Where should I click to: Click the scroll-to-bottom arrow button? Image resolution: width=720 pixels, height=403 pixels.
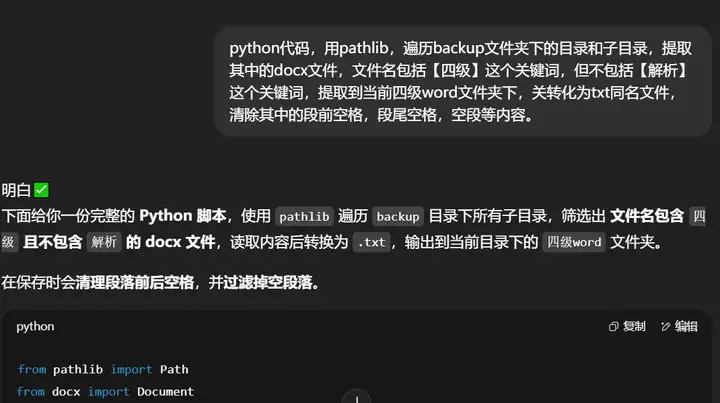(x=356, y=397)
